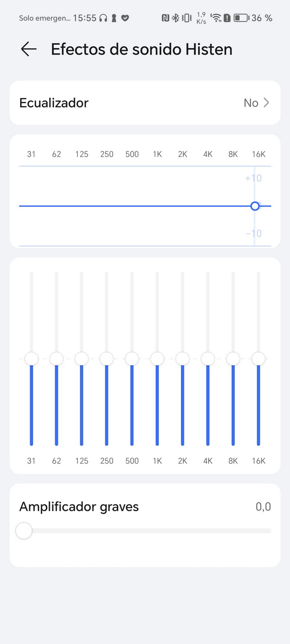This screenshot has height=644, width=290.
Task: Click the 1K band slider knob
Action: pos(157,359)
